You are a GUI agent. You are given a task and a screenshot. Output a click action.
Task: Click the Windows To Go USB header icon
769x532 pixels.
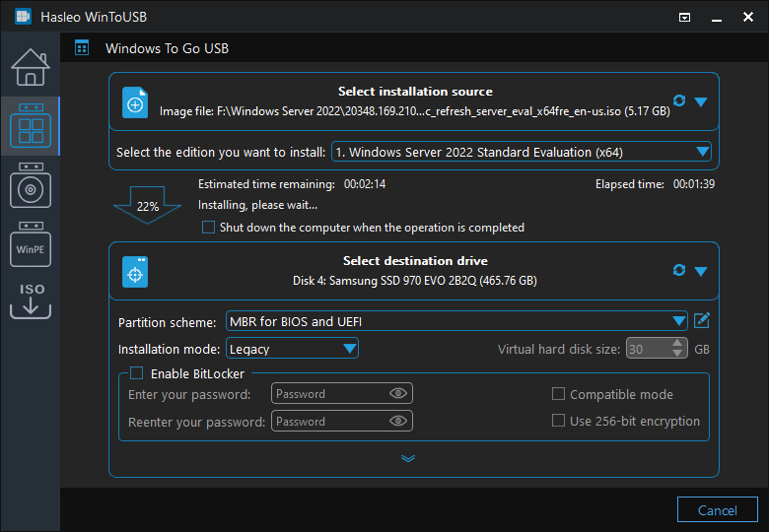point(82,48)
